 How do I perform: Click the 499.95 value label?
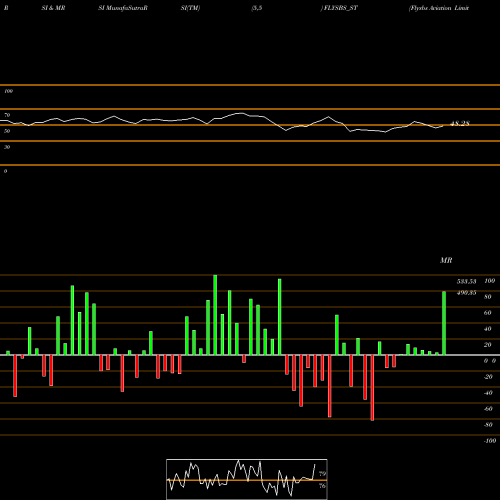coord(466,293)
